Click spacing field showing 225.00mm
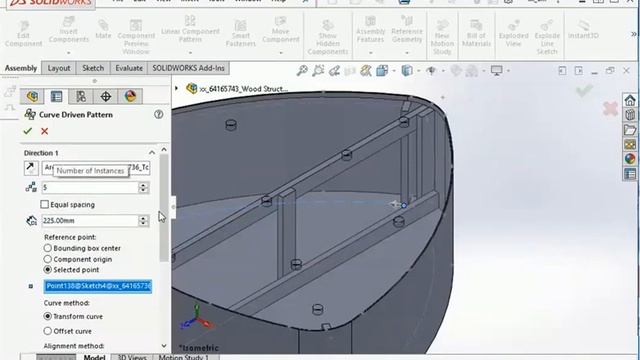Viewport: 640px width, 360px height. pos(90,220)
